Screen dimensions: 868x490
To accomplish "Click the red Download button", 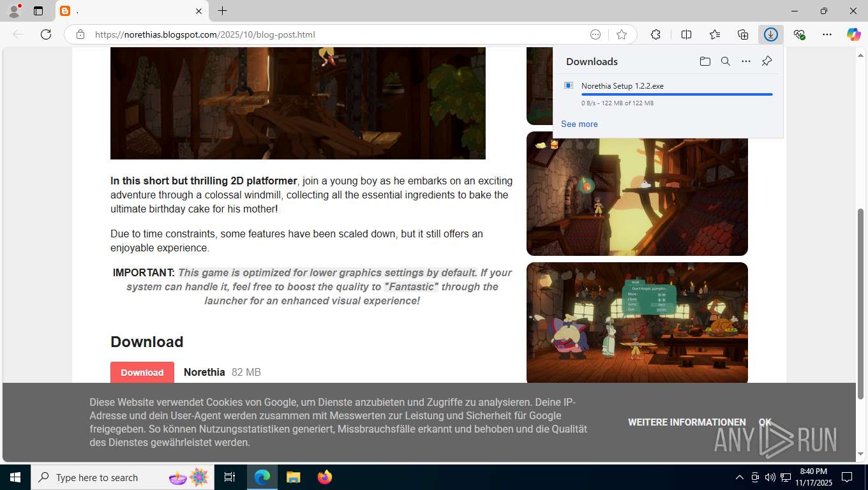I will pyautogui.click(x=142, y=373).
